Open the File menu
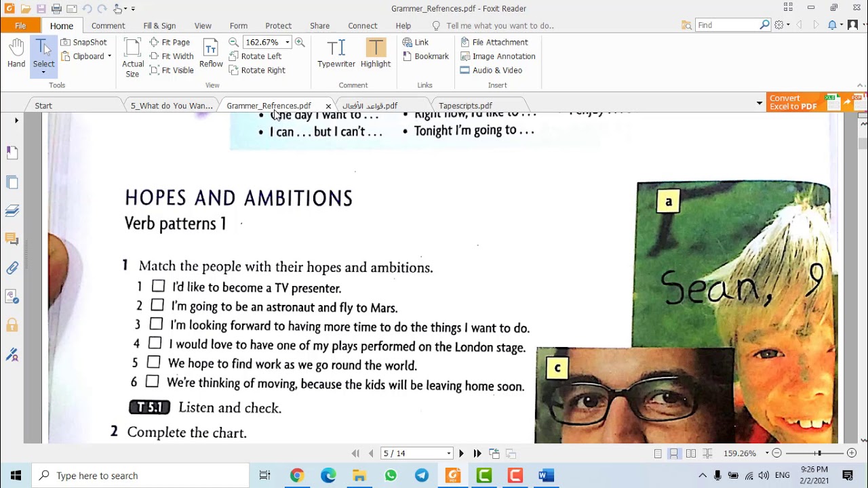The image size is (868, 488). (20, 26)
